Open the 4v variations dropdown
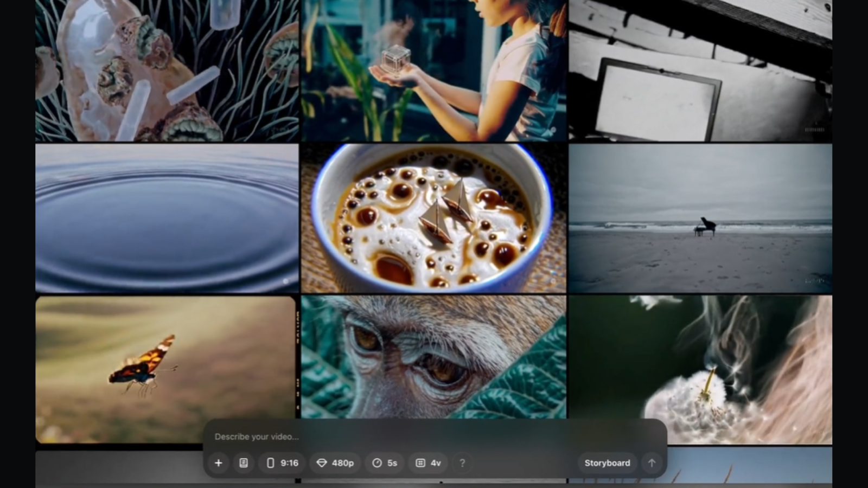Viewport: 868px width, 488px height. click(x=428, y=463)
